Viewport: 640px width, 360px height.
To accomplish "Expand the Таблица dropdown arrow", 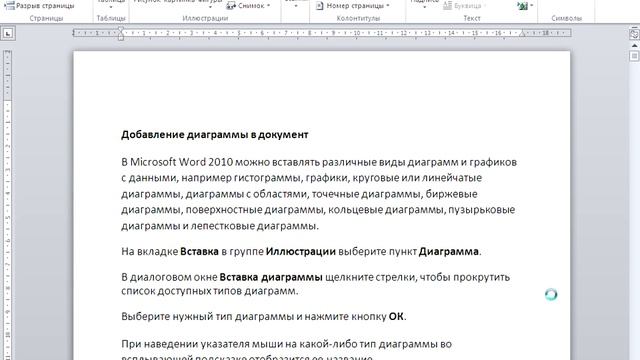I will (x=111, y=7).
